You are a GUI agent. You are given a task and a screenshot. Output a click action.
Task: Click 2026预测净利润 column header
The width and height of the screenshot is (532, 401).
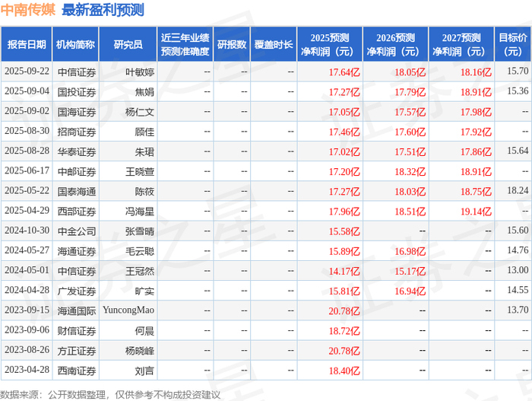click(x=396, y=45)
